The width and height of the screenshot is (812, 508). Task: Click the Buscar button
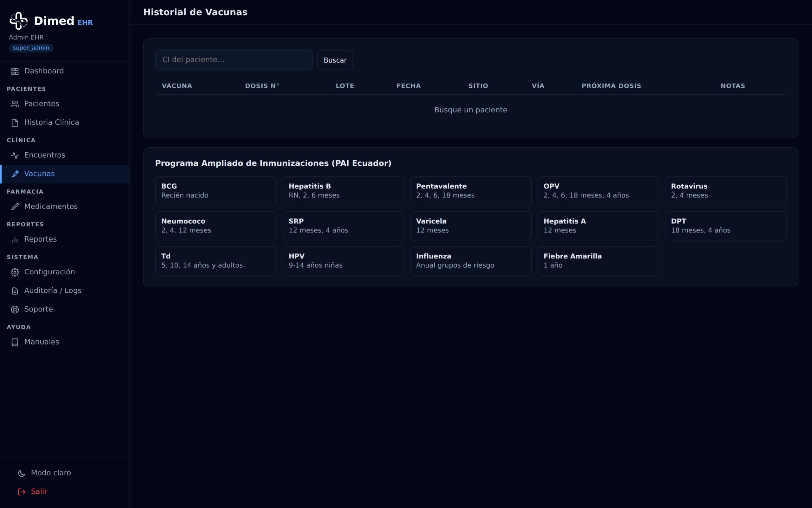[x=335, y=60]
